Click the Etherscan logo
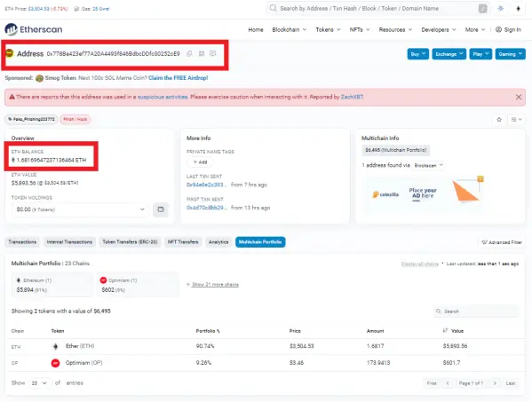Image resolution: width=532 pixels, height=402 pixels. click(33, 29)
